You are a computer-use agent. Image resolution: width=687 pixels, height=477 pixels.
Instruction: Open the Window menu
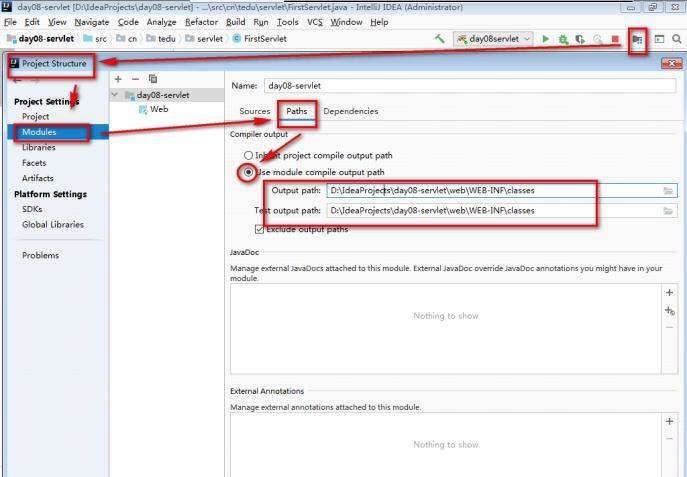click(346, 22)
